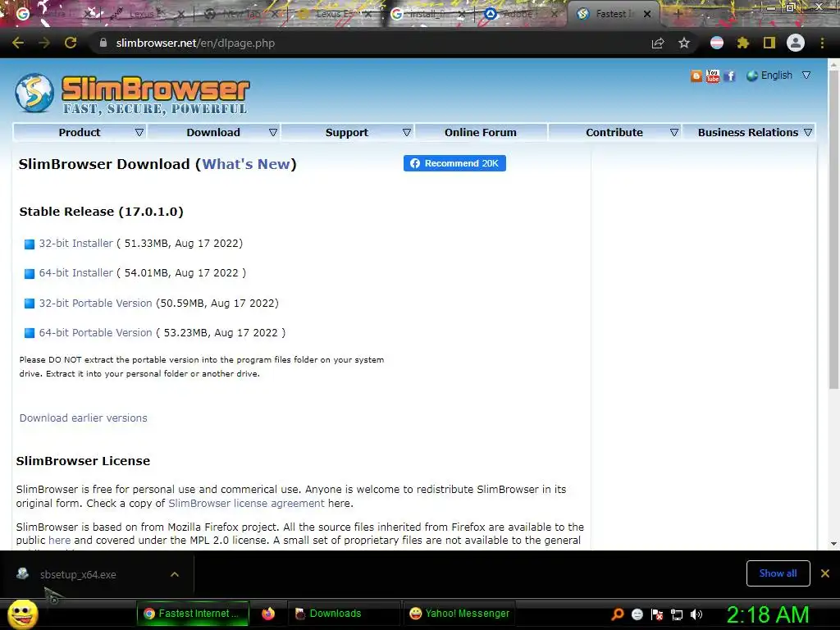Bookmark this page with the star icon
Image resolution: width=840 pixels, height=630 pixels.
[684, 43]
